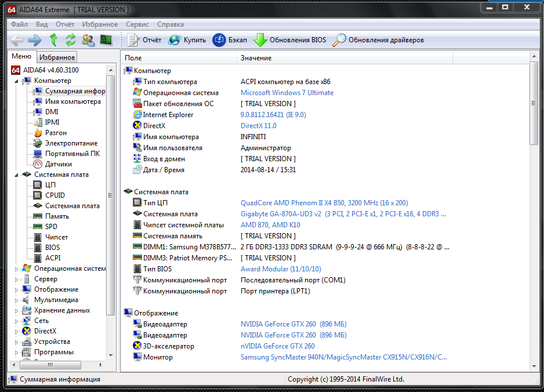
Task: Expand the Сеть tree node
Action: click(x=16, y=321)
